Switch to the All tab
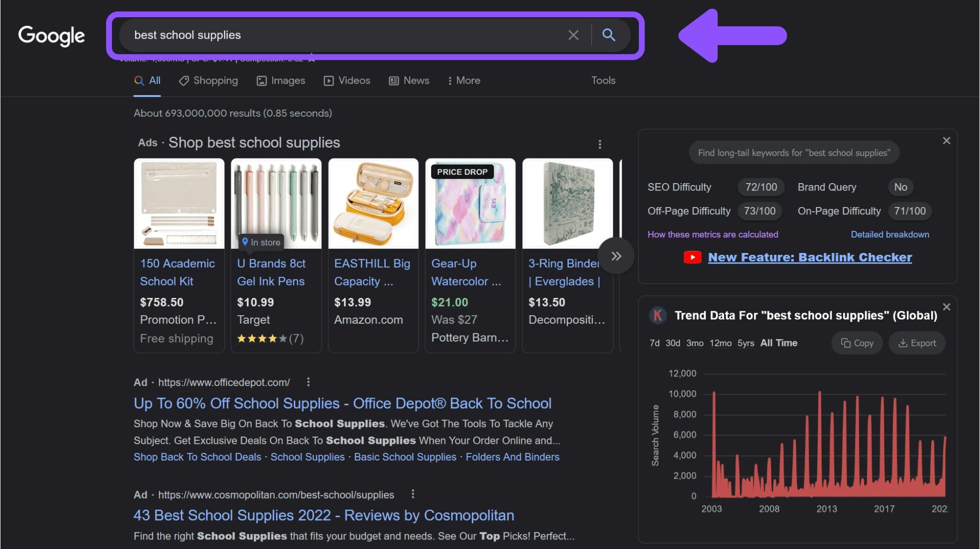Image resolution: width=980 pixels, height=549 pixels. (x=147, y=81)
